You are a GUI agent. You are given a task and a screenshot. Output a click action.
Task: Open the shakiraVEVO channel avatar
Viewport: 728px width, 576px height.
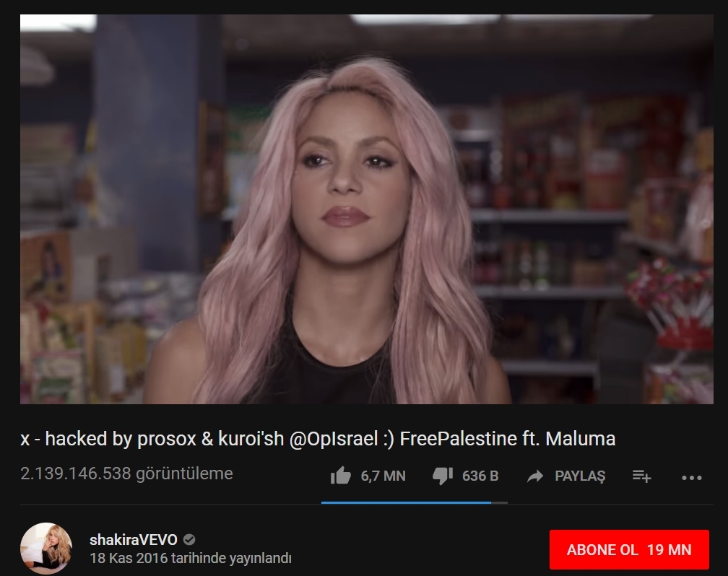tap(46, 548)
